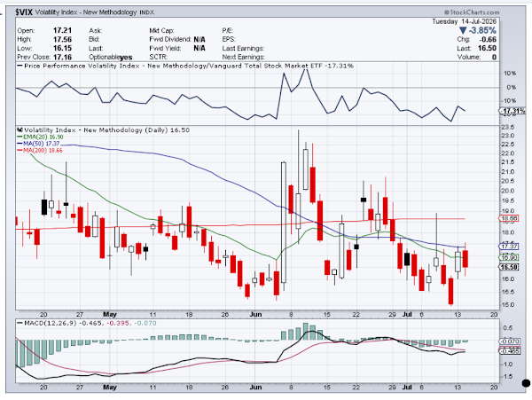Screen dimensions: 532x400
Task: Select the Volume value 0
Action: 495,57
